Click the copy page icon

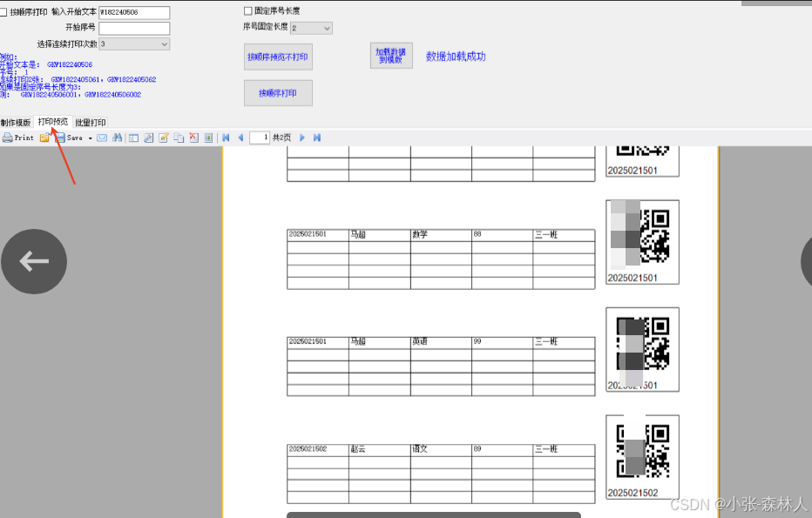[179, 138]
